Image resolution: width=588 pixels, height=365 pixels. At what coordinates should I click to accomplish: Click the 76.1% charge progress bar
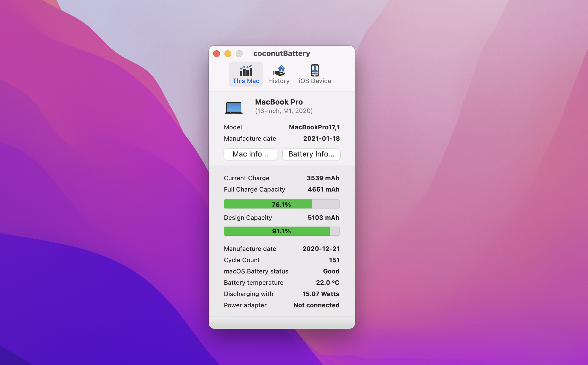[x=282, y=204]
